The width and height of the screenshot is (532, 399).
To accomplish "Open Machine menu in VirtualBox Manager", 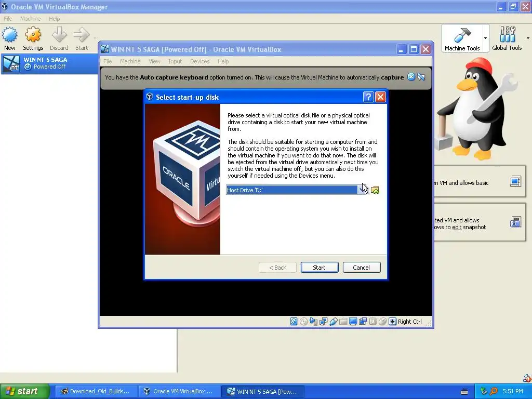I will pyautogui.click(x=30, y=19).
